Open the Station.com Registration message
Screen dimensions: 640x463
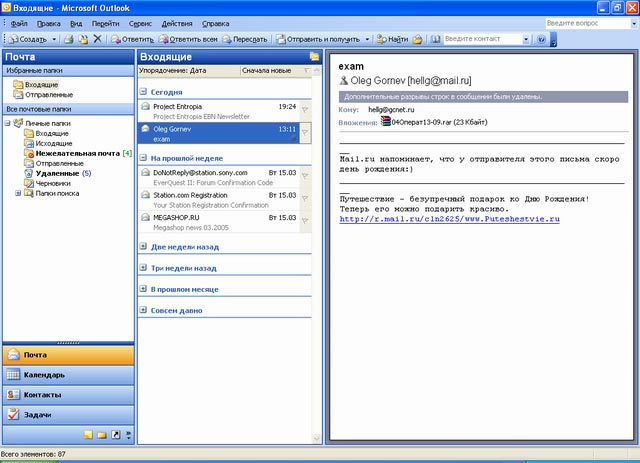click(219, 200)
